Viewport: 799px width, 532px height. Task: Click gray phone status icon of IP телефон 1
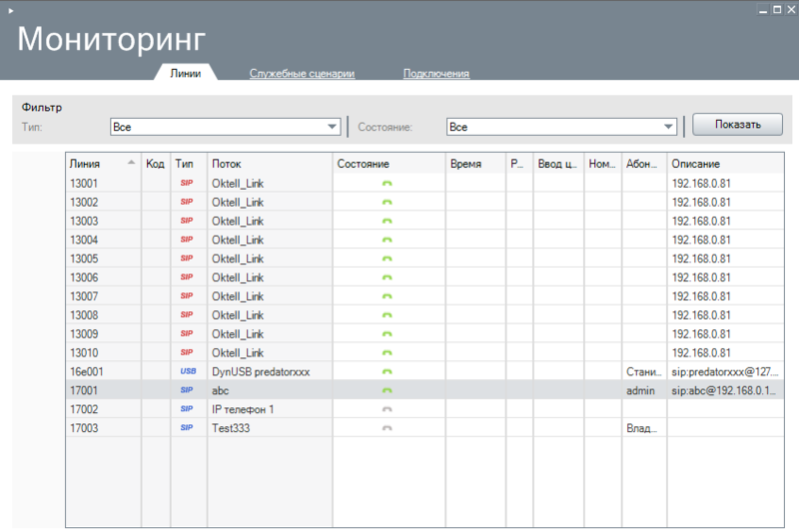pos(388,409)
